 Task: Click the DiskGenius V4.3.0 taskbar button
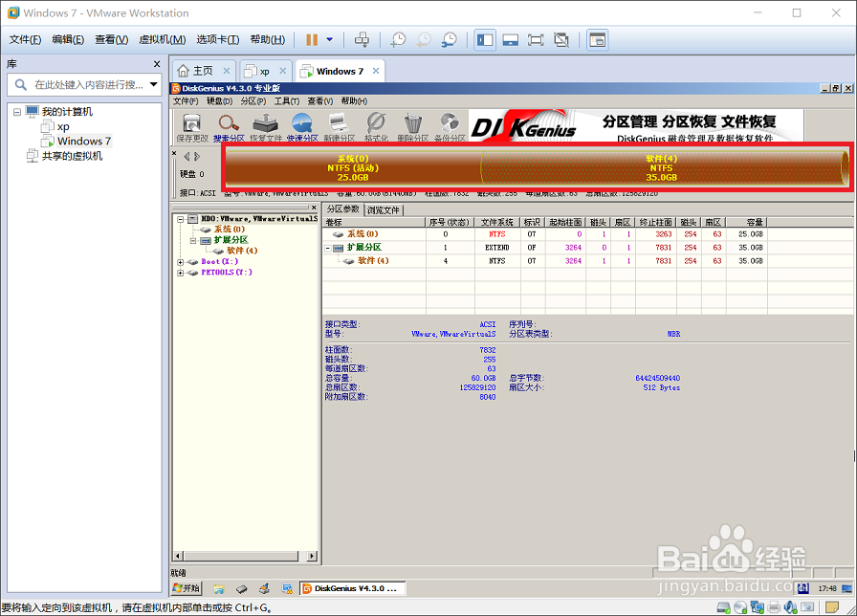353,588
